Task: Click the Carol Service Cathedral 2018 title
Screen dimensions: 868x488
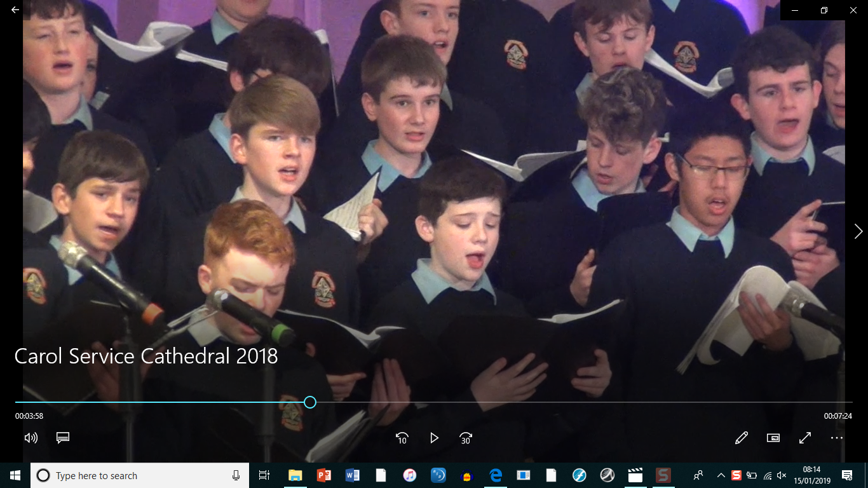Action: click(146, 356)
